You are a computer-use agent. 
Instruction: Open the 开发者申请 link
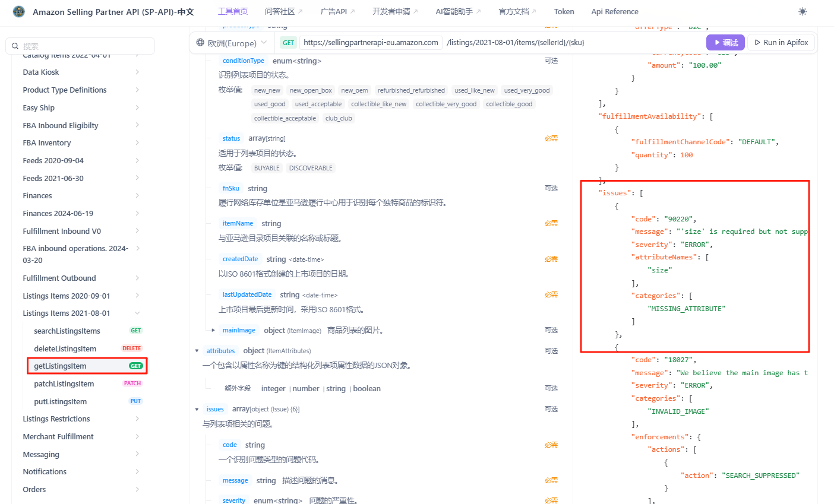coord(395,11)
